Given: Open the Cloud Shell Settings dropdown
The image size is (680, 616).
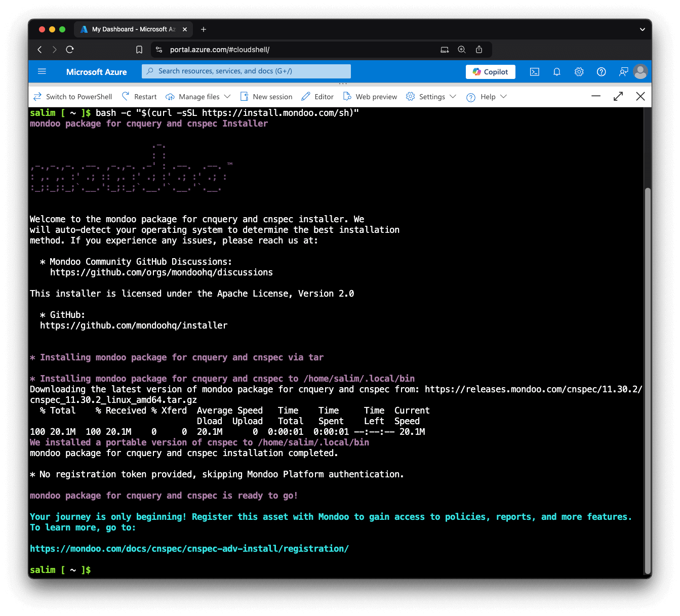Looking at the screenshot, I should 430,96.
